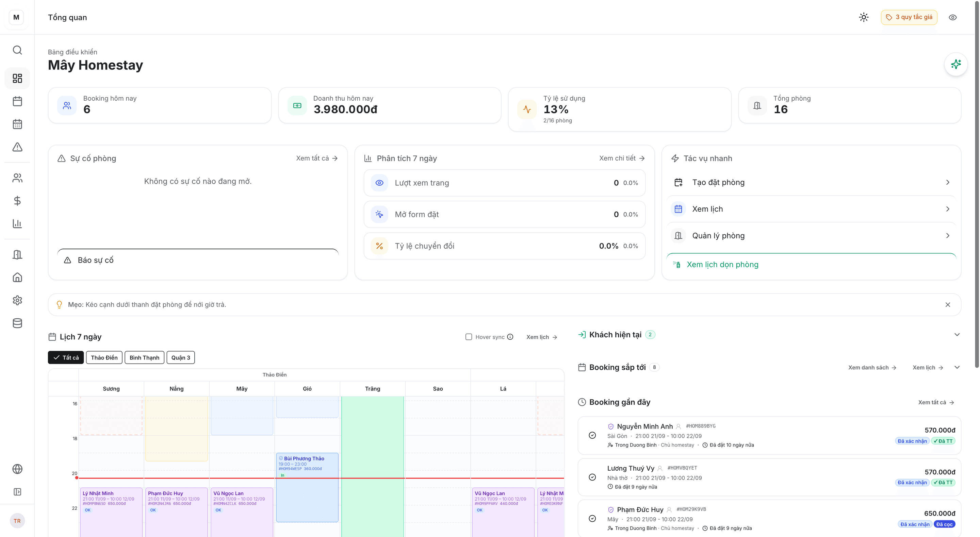Select the Bình Thạnh filter tab
980x537 pixels.
click(x=145, y=357)
